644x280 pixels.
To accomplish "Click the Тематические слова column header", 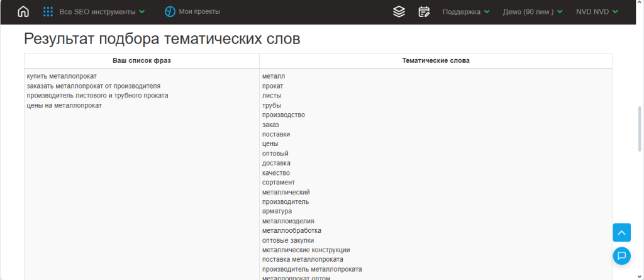I will point(435,60).
